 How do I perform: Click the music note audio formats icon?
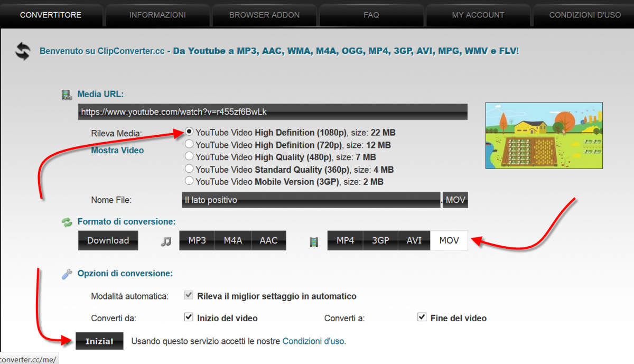click(166, 241)
